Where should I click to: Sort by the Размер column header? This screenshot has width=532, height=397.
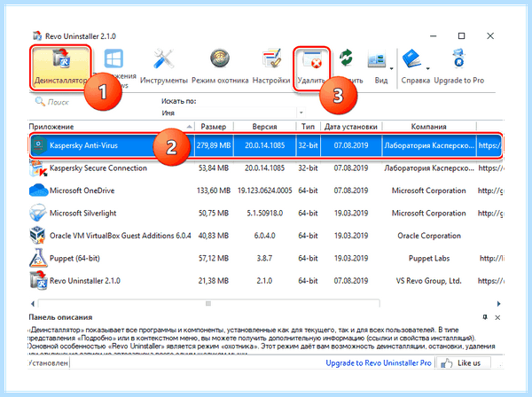click(214, 127)
